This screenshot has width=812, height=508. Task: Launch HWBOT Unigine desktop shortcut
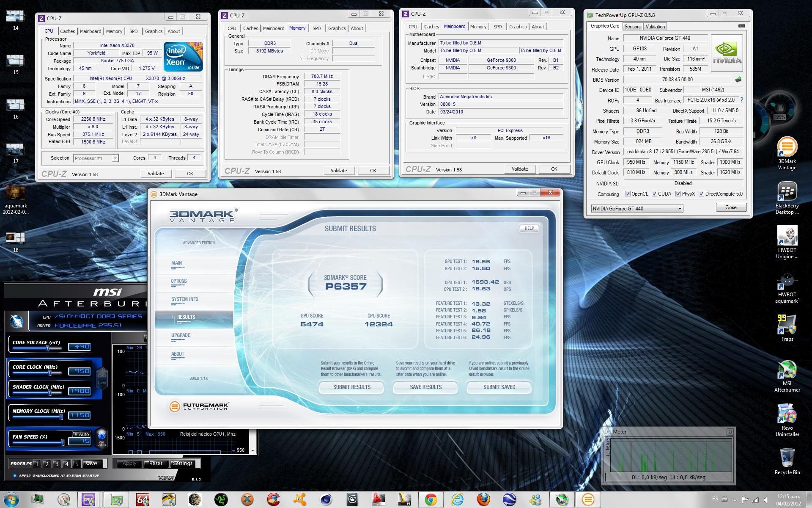click(787, 243)
